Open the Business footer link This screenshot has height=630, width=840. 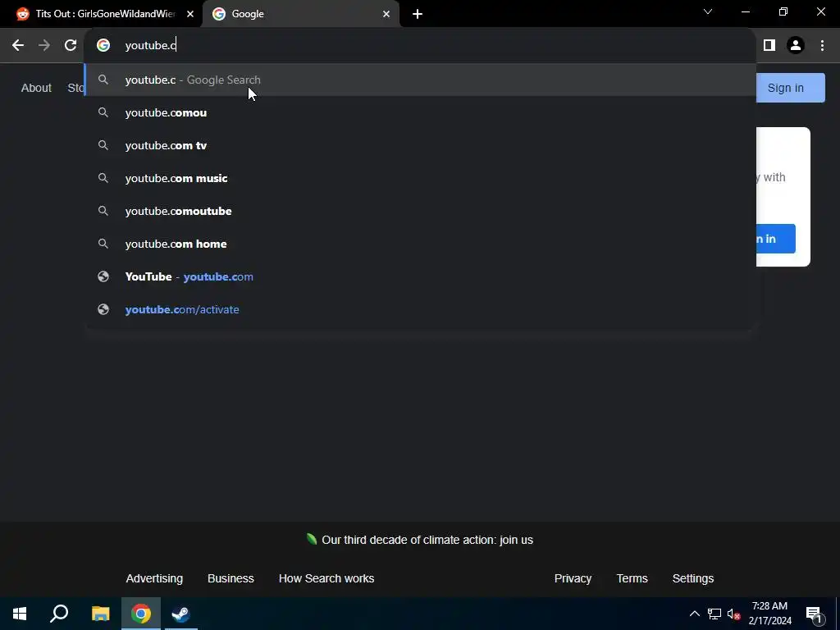pos(231,578)
